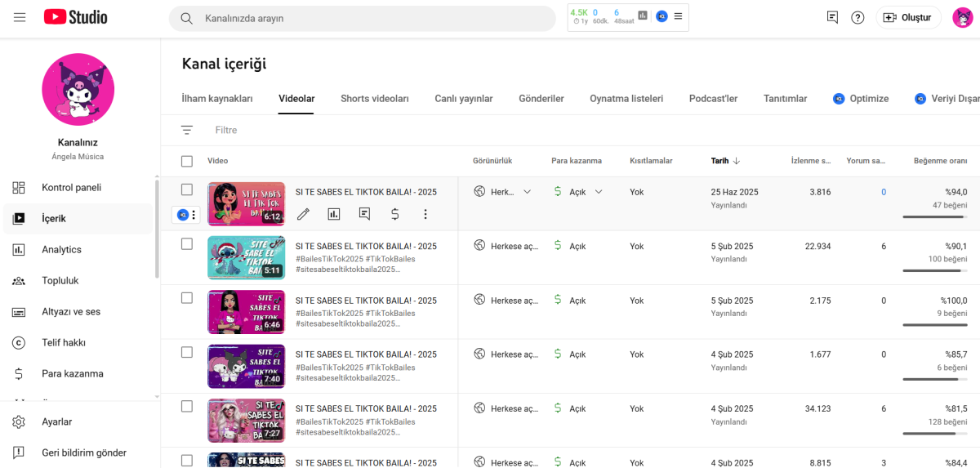Click the search magnifier icon
980x468 pixels.
coord(186,18)
